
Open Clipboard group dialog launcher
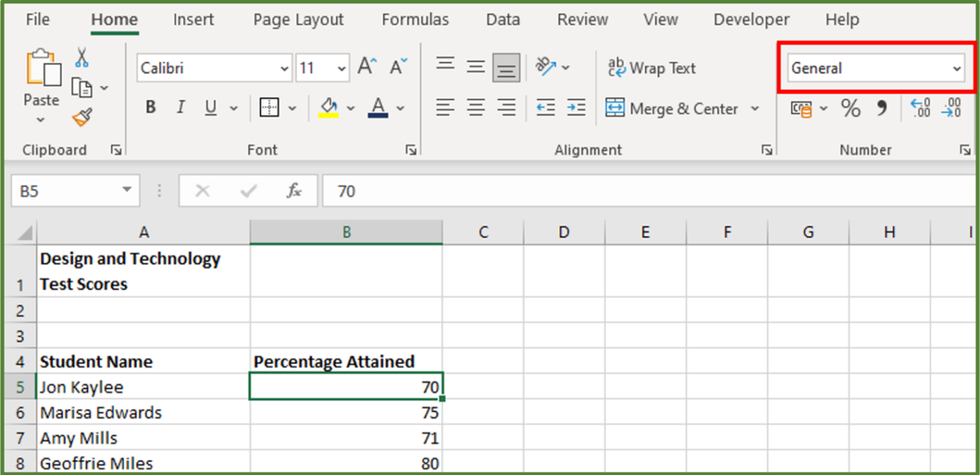coord(116,150)
